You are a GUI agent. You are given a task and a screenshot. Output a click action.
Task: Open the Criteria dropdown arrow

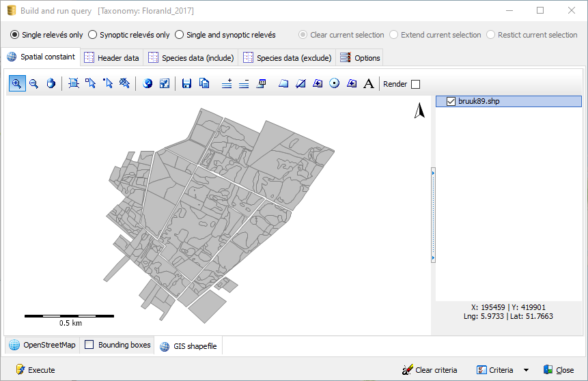526,370
